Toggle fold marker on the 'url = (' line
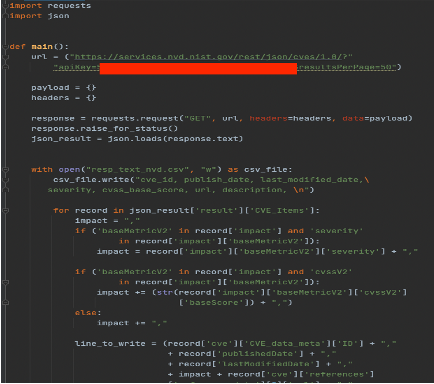Image resolution: width=434 pixels, height=384 pixels. [5, 57]
